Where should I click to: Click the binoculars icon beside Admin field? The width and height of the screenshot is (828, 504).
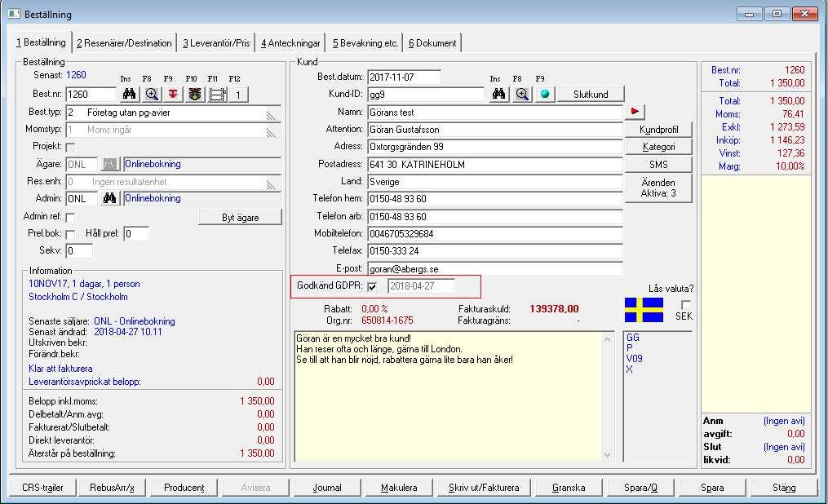(x=110, y=198)
